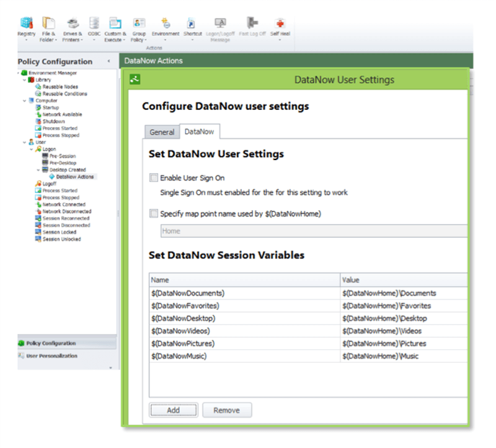Switch to the DataNow tab
The image size is (496, 448).
(200, 132)
